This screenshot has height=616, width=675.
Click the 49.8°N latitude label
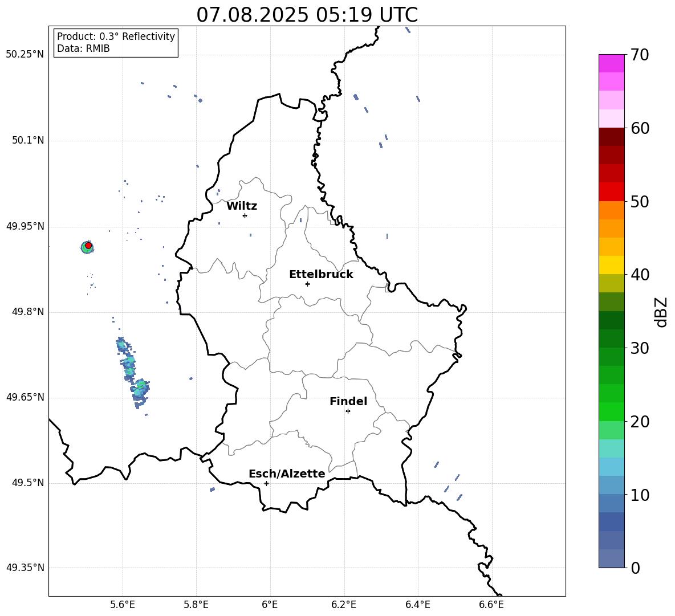pos(27,312)
